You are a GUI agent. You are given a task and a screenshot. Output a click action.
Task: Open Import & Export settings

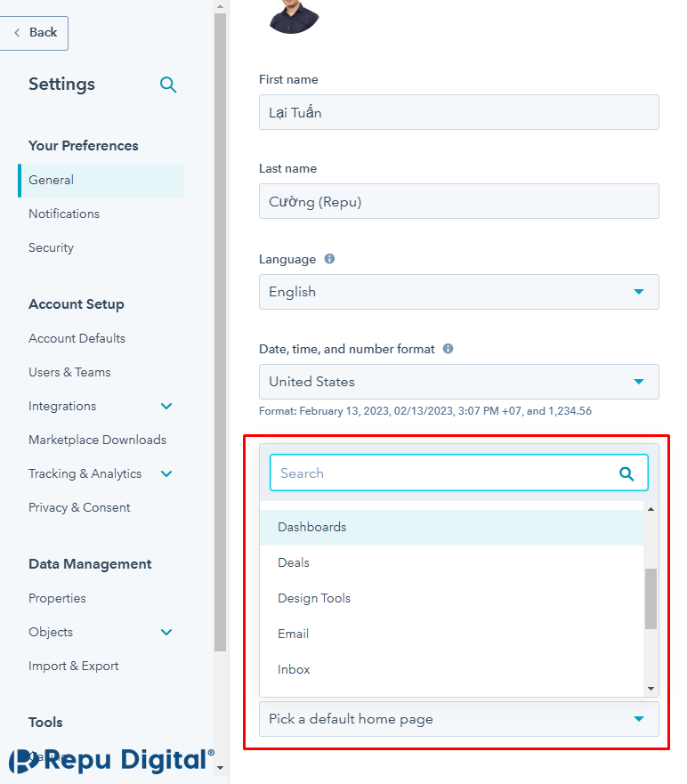pos(74,666)
